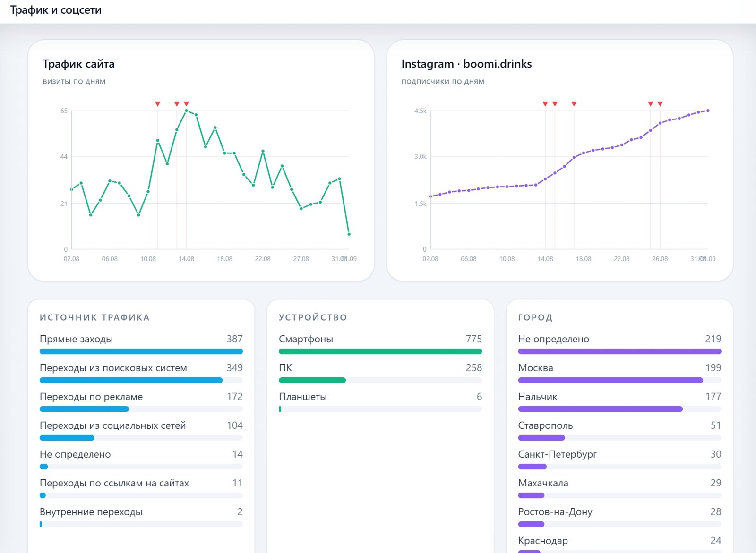The image size is (756, 553).
Task: Click the red marker above the traffic chart peak
Action: click(186, 104)
